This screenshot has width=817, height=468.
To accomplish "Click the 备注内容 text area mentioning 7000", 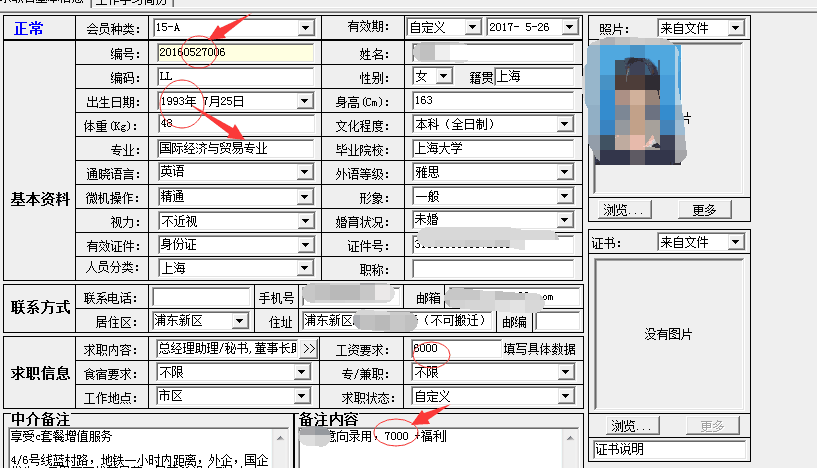I will pos(430,448).
